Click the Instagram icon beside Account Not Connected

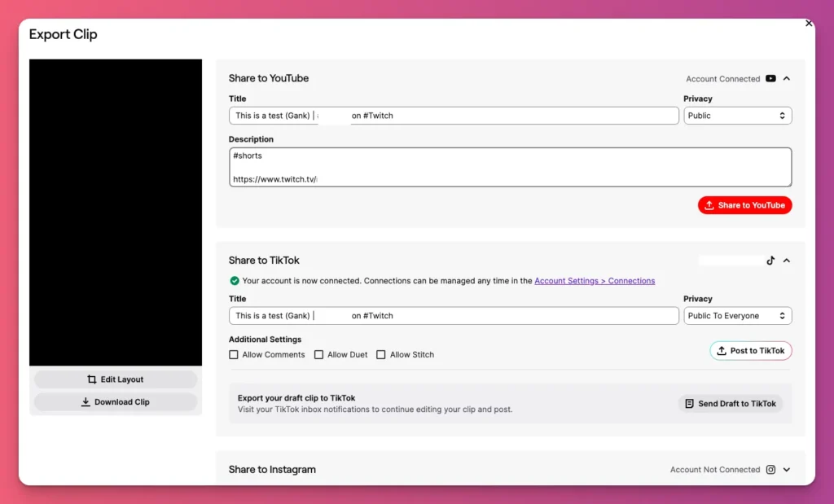point(770,470)
